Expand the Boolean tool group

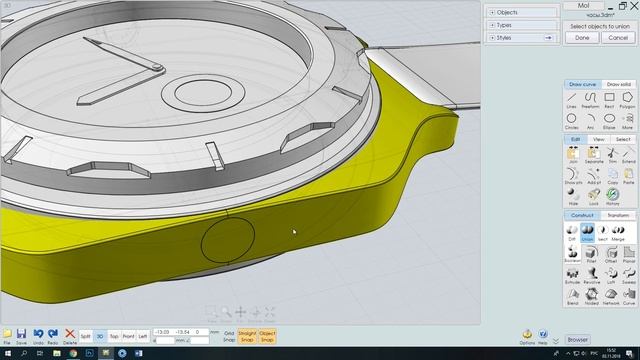click(x=572, y=255)
